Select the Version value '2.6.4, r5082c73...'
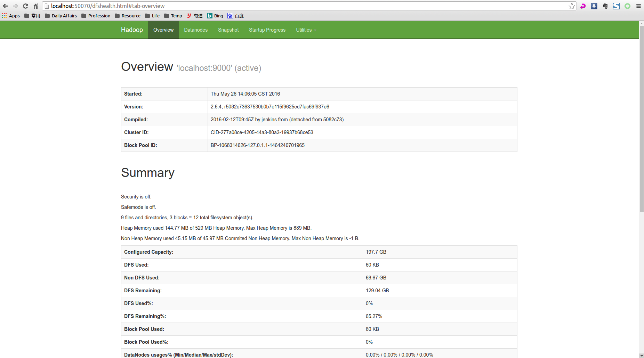This screenshot has width=644, height=358. 270,107
